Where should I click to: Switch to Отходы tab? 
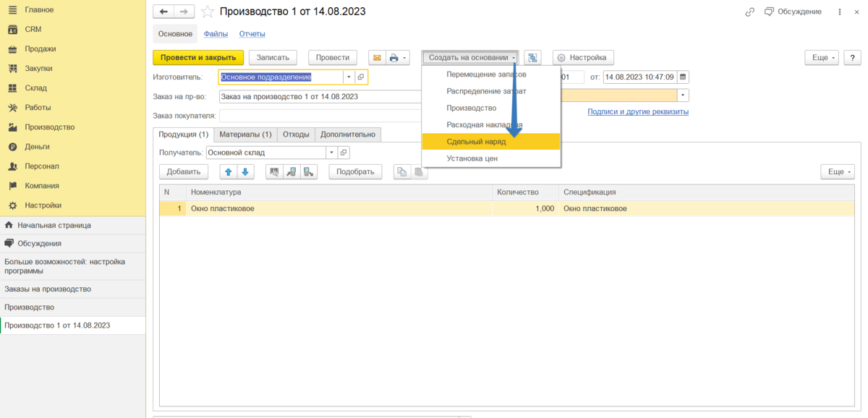[296, 135]
